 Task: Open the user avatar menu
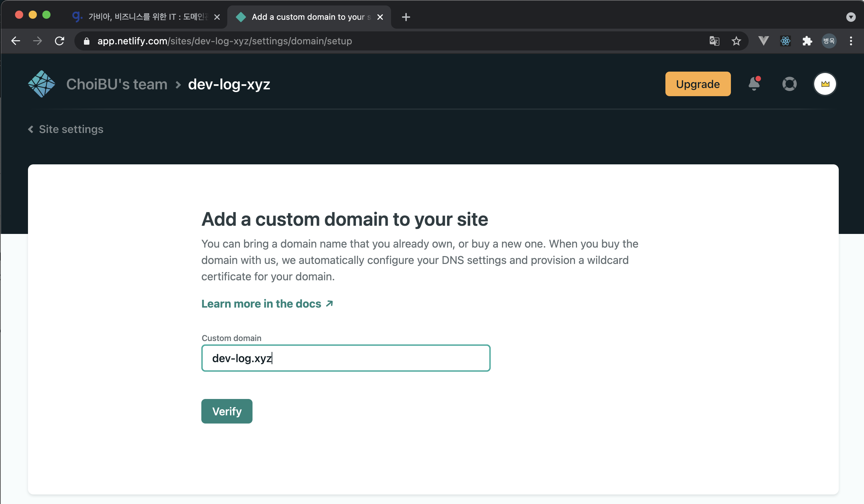coord(825,84)
